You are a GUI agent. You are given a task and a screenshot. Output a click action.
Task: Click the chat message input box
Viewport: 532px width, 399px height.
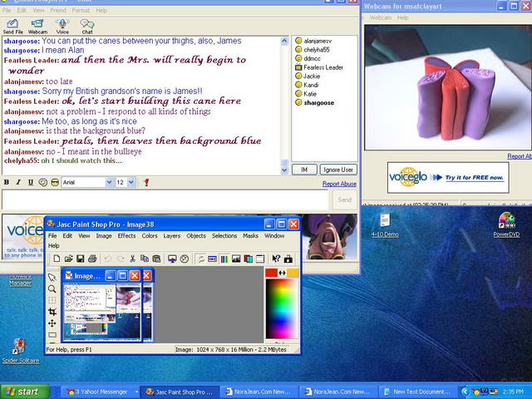tap(165, 199)
